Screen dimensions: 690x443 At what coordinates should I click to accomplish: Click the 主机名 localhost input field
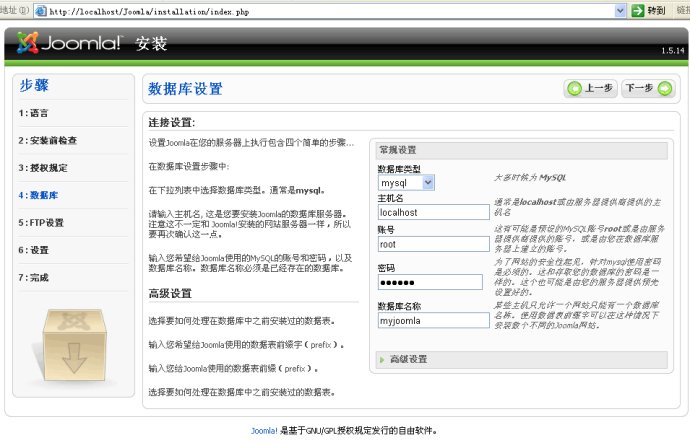(433, 212)
